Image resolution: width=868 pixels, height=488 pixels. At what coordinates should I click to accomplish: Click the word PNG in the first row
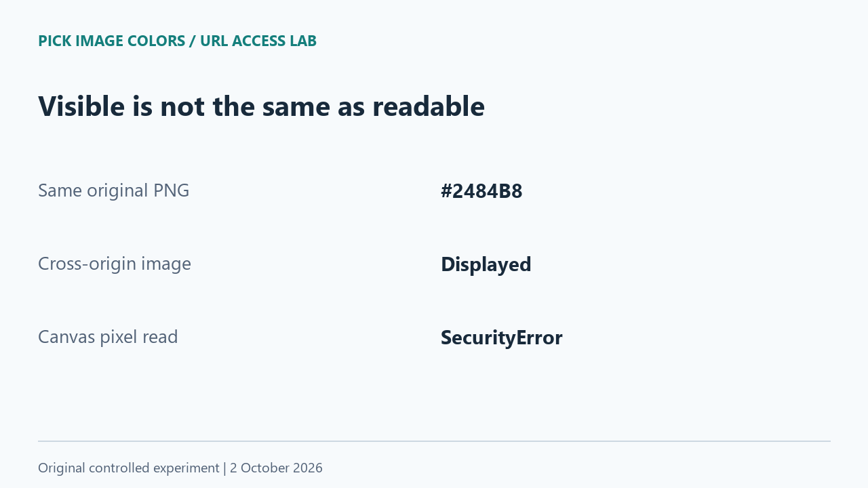[172, 190]
